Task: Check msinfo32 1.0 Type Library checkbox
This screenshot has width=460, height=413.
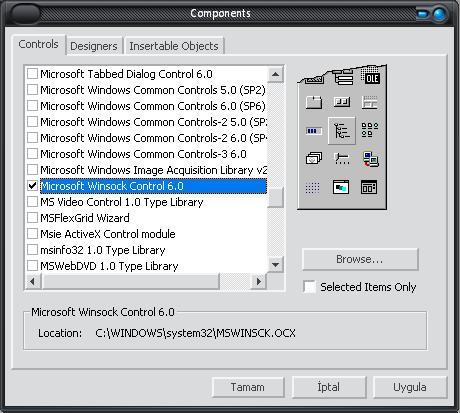Action: [32, 250]
